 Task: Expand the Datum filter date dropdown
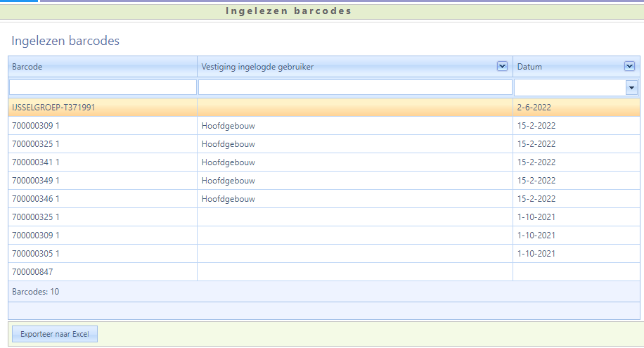point(631,88)
